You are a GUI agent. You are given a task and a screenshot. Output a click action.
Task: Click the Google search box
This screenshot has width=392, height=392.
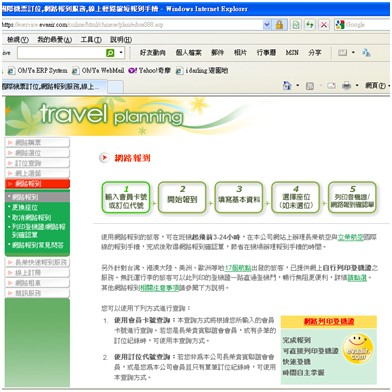click(x=367, y=24)
